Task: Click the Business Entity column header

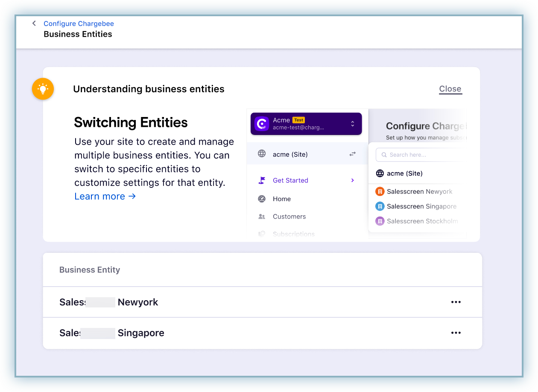Action: tap(90, 270)
